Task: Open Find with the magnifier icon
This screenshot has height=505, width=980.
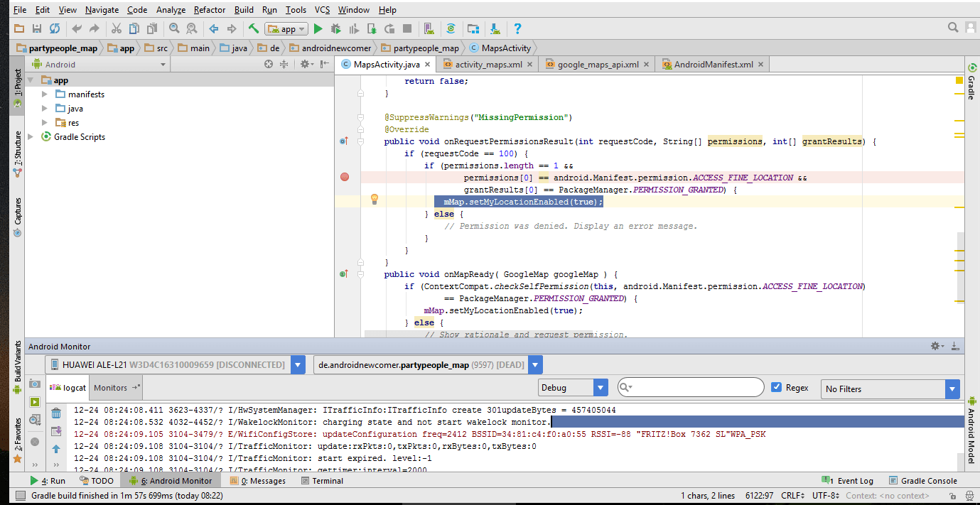Action: click(x=174, y=29)
